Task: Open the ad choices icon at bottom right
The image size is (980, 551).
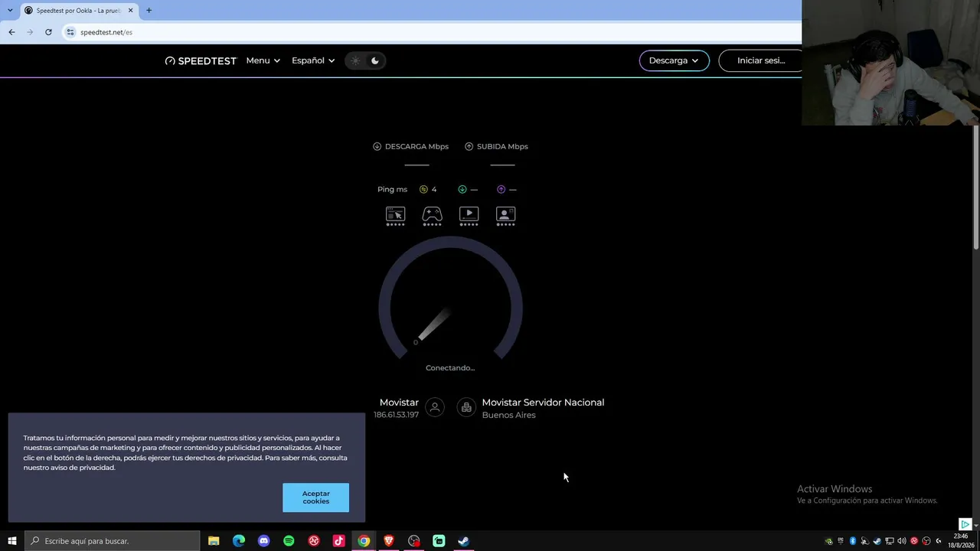Action: click(x=965, y=524)
